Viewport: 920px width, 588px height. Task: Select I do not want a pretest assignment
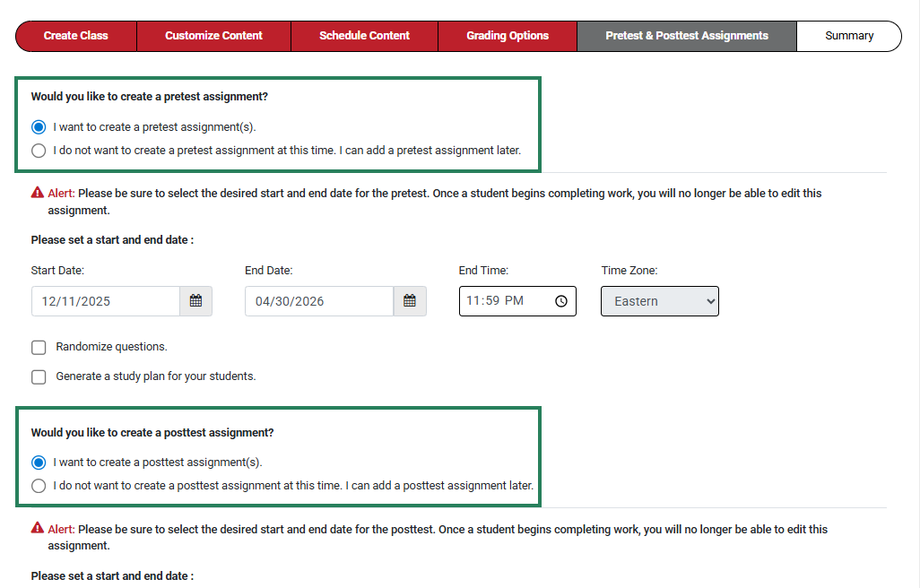coord(39,150)
